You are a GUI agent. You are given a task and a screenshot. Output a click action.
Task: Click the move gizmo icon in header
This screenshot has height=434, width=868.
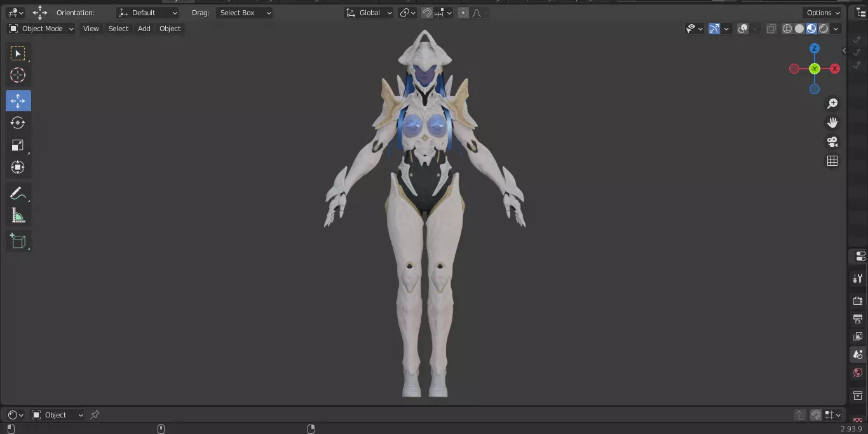[40, 12]
